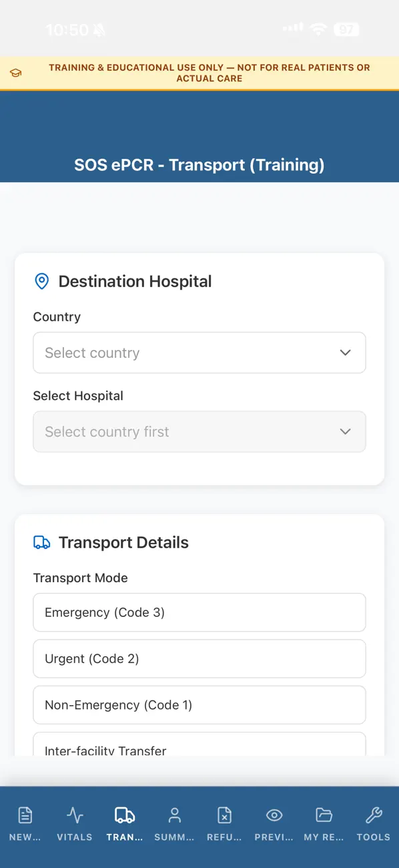Click the country dropdown chevron arrow
This screenshot has height=868, width=399.
346,353
